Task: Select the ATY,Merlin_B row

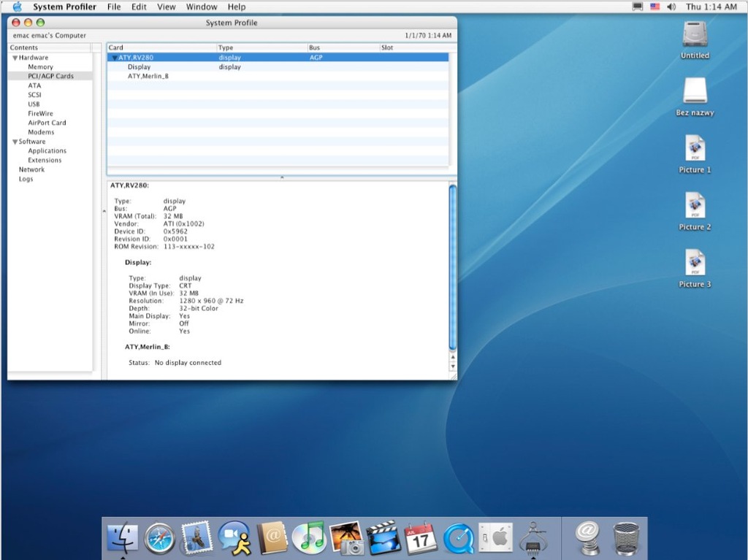Action: pyautogui.click(x=278, y=76)
